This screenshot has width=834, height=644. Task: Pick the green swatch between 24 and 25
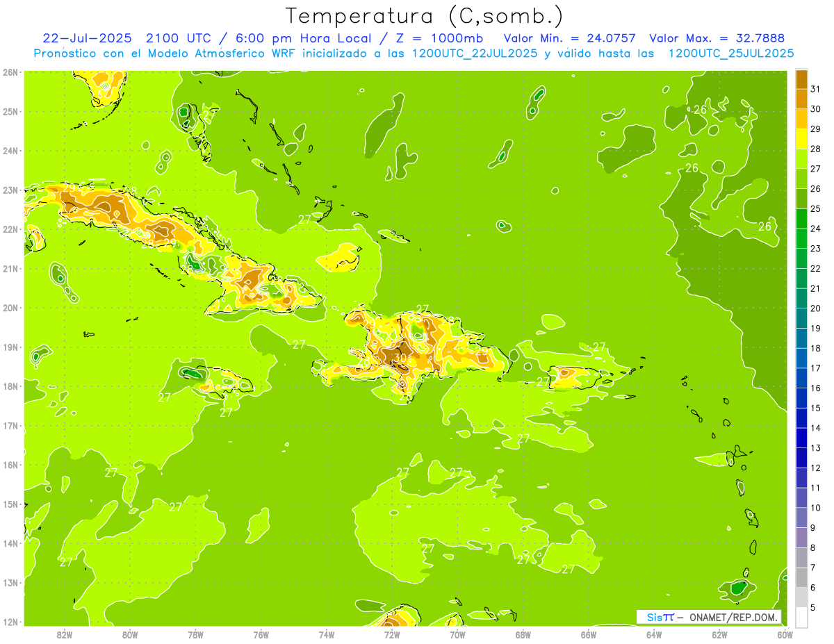tap(801, 218)
